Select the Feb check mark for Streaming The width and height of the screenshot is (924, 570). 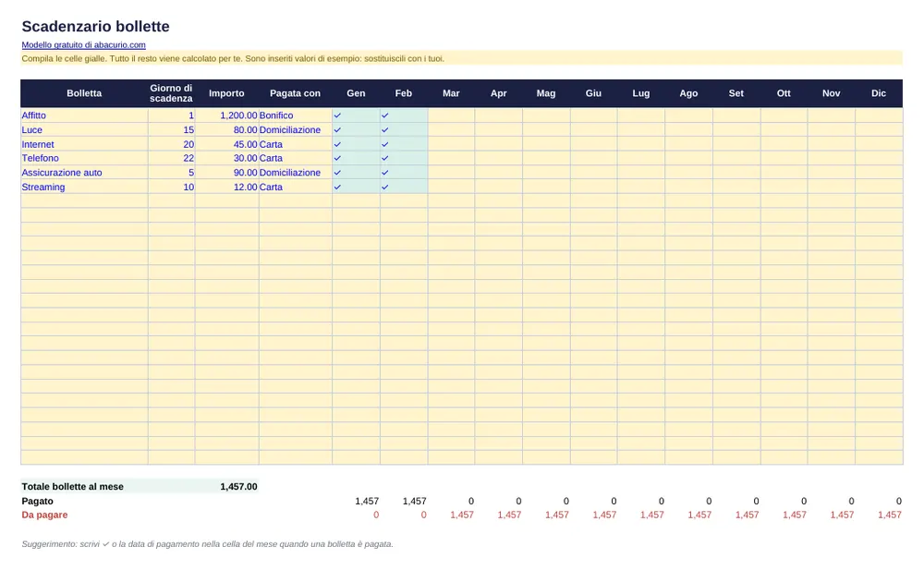click(x=384, y=187)
